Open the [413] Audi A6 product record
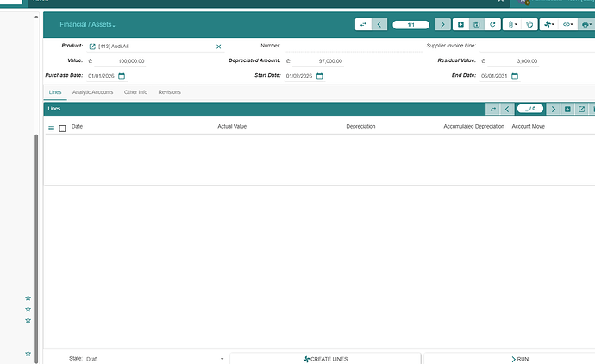 point(92,46)
